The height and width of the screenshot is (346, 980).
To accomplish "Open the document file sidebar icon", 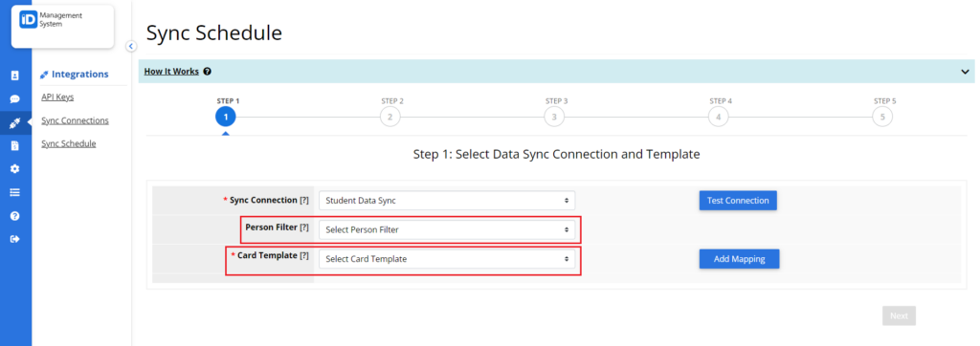I will pos(15,145).
